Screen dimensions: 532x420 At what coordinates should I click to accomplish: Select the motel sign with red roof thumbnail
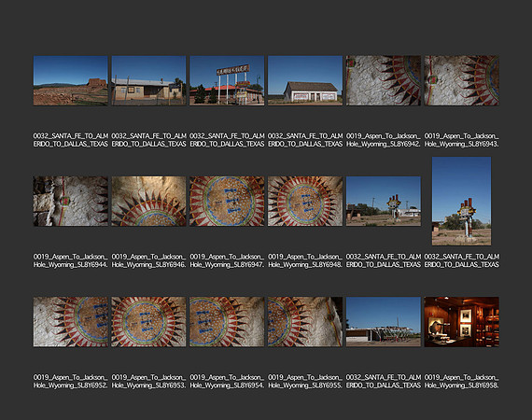[227, 81]
